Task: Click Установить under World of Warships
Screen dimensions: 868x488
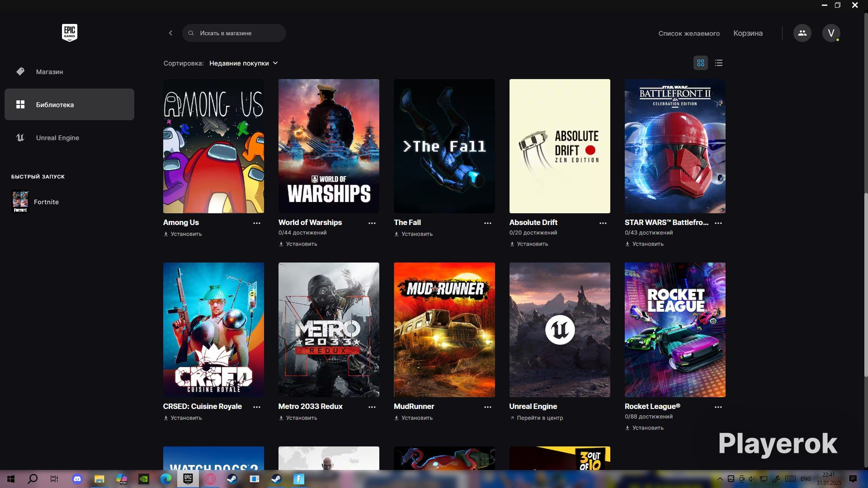Action: pyautogui.click(x=298, y=244)
